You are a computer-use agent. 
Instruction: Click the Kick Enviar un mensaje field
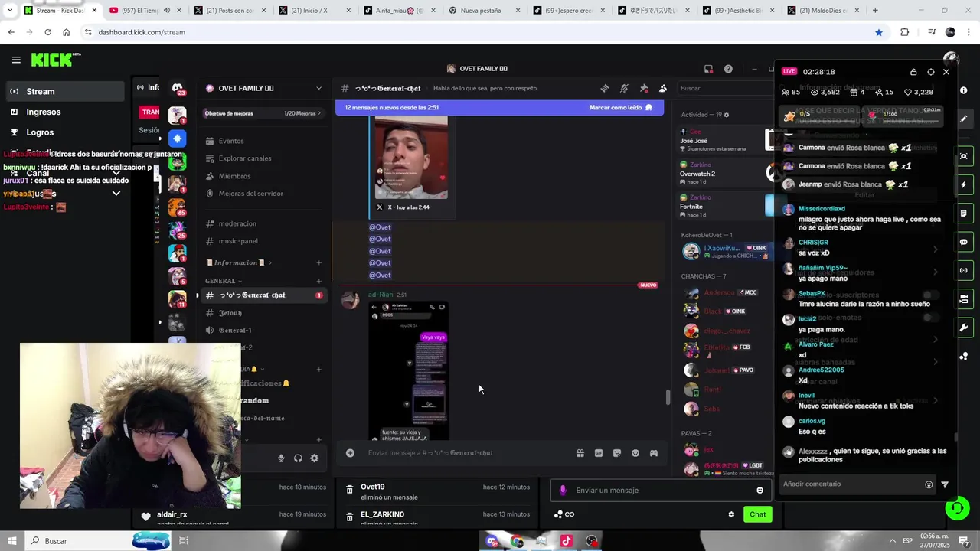pyautogui.click(x=661, y=491)
